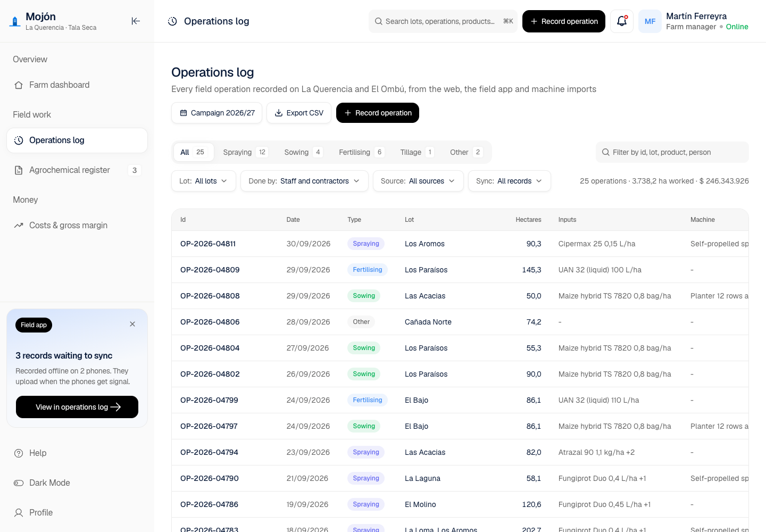Focus the Filter by id, lot, product field
This screenshot has width=766, height=532.
coord(672,152)
